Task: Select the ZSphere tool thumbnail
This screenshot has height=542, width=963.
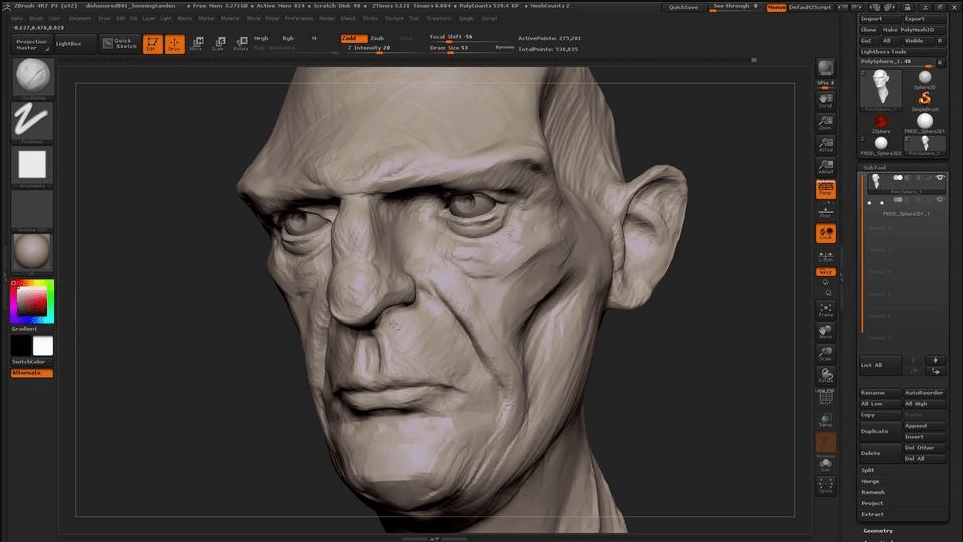Action: click(881, 124)
